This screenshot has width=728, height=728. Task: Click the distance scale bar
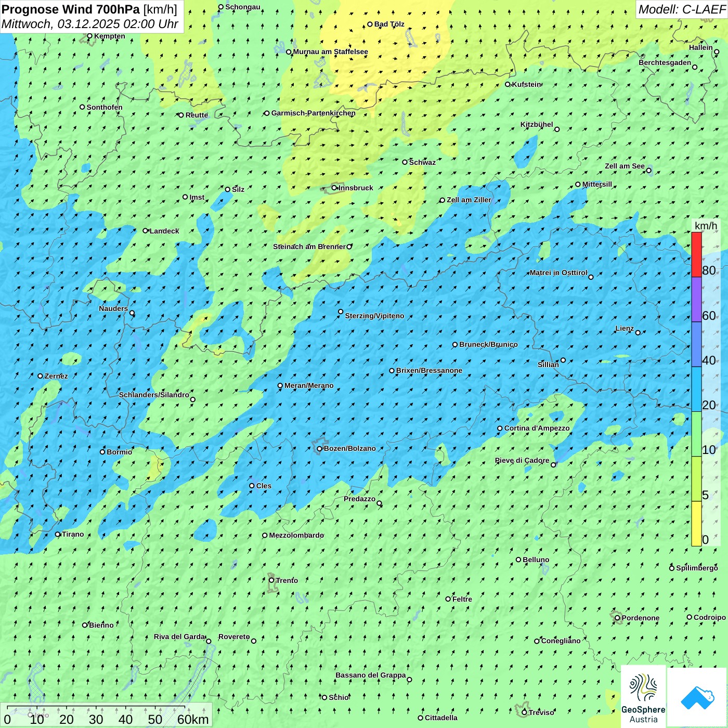pos(96,707)
